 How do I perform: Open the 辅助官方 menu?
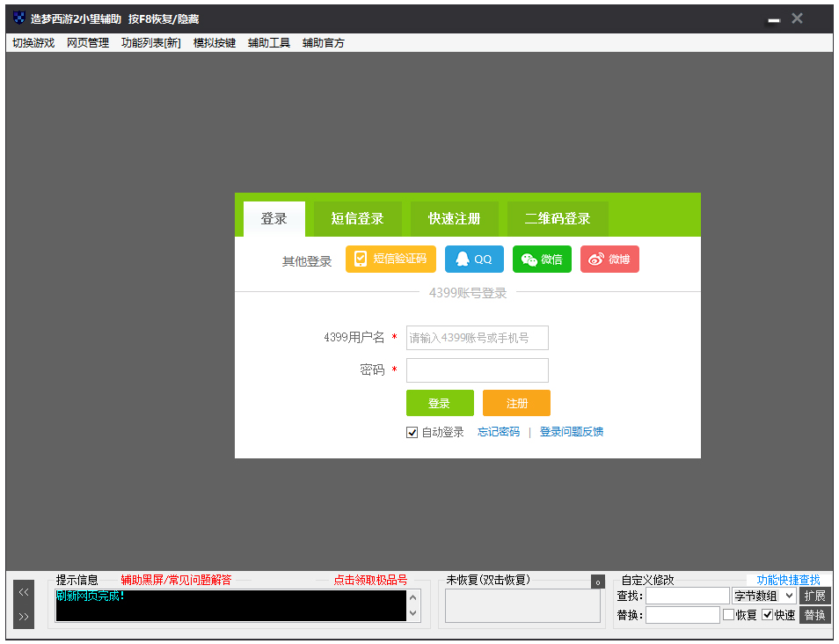click(323, 43)
